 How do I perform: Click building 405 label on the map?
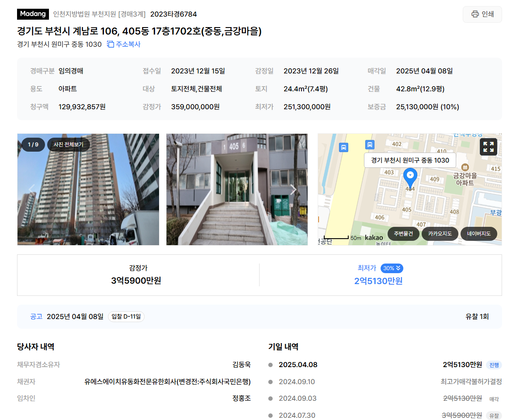coord(407,210)
